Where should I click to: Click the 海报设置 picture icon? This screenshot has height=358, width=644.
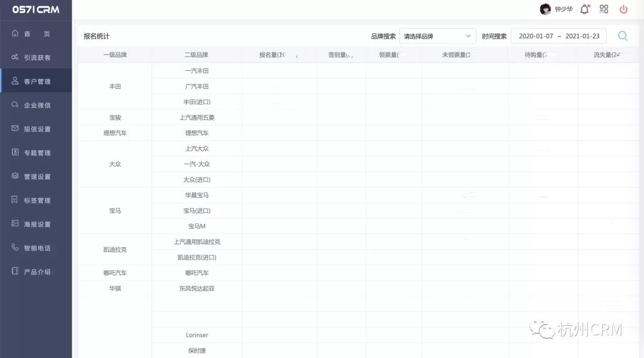[x=15, y=223]
